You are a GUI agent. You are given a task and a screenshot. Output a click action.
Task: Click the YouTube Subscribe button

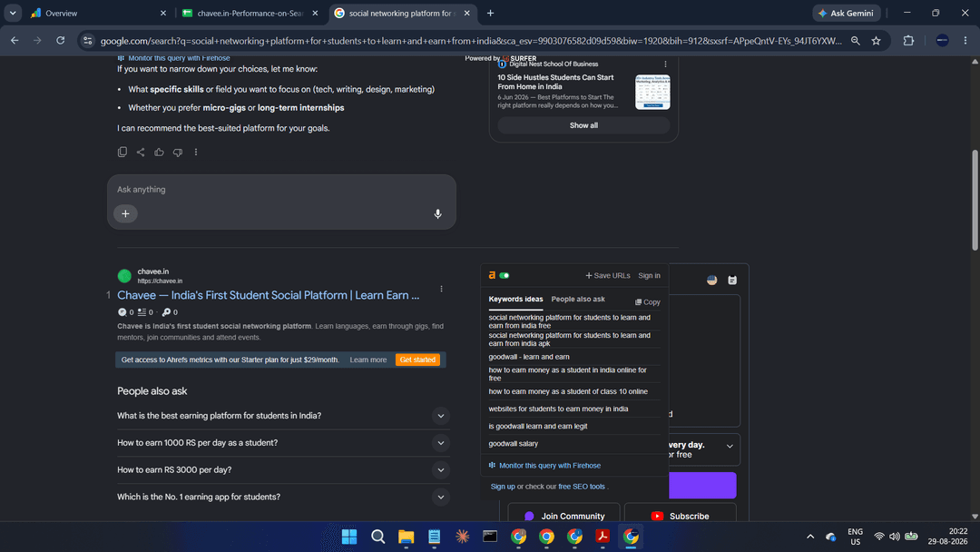pos(680,516)
